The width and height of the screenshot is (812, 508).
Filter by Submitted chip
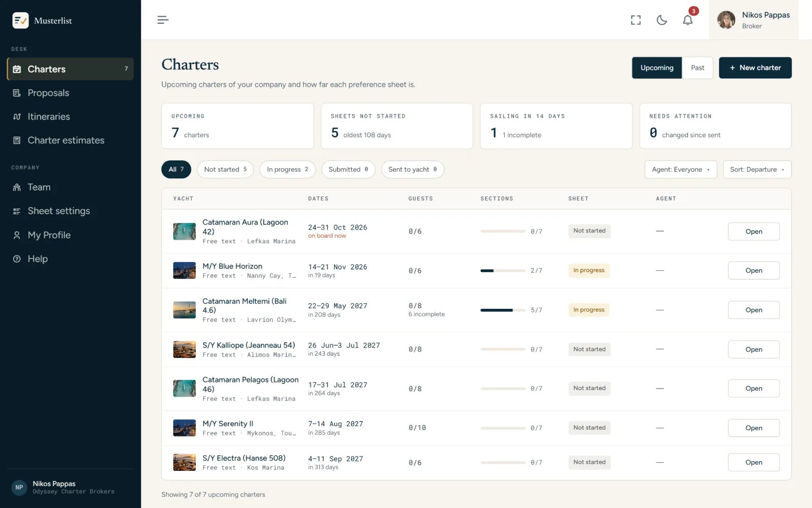pyautogui.click(x=348, y=169)
